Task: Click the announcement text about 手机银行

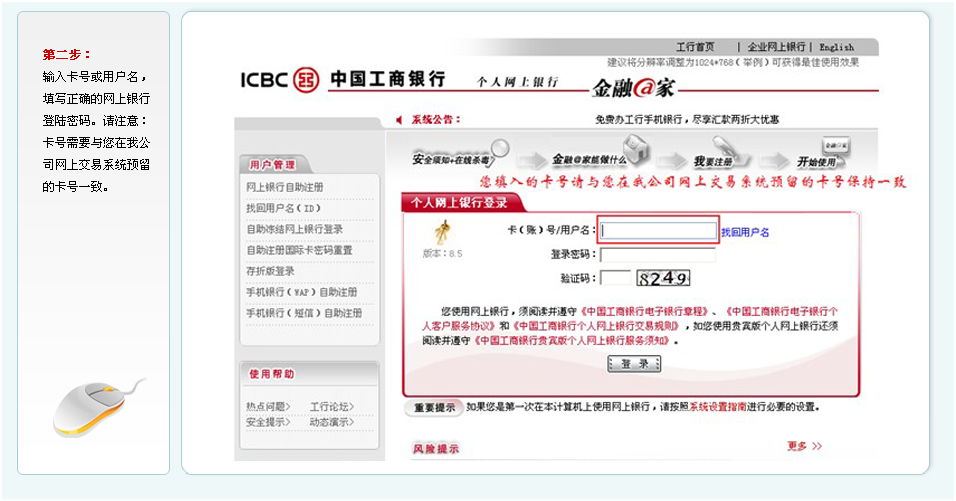Action: click(x=687, y=120)
